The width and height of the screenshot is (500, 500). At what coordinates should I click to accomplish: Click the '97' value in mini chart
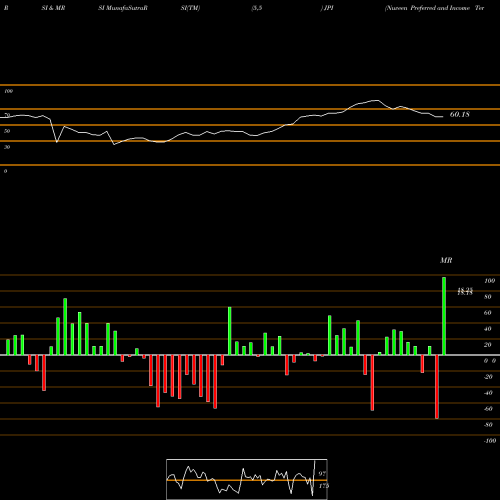pyautogui.click(x=322, y=474)
